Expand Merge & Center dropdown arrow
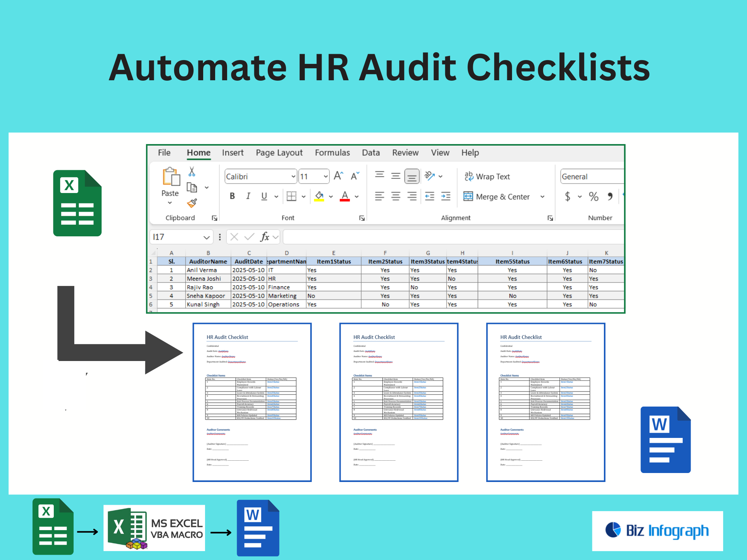 coord(542,196)
